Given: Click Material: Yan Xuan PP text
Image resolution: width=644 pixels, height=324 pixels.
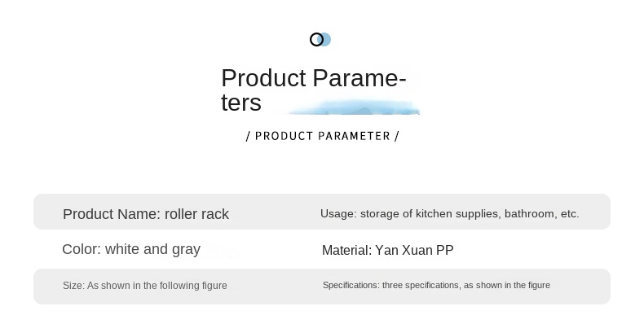Looking at the screenshot, I should pyautogui.click(x=388, y=250).
